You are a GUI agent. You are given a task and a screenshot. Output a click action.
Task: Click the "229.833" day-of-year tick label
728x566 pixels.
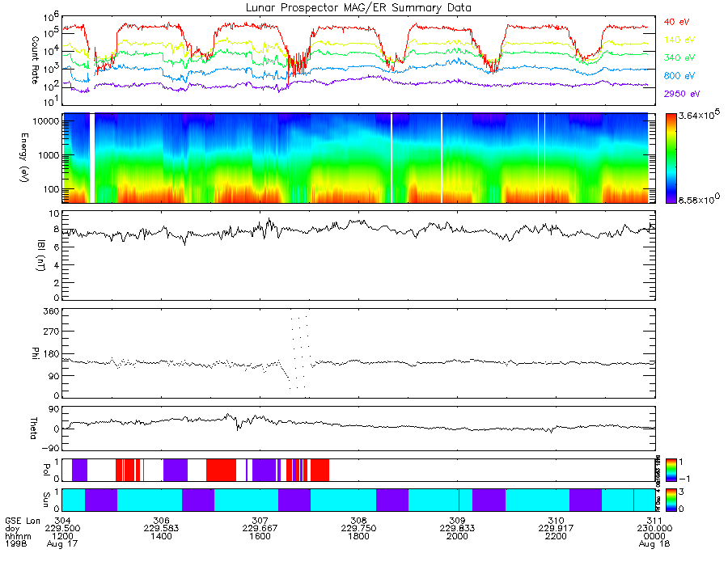[x=457, y=529]
